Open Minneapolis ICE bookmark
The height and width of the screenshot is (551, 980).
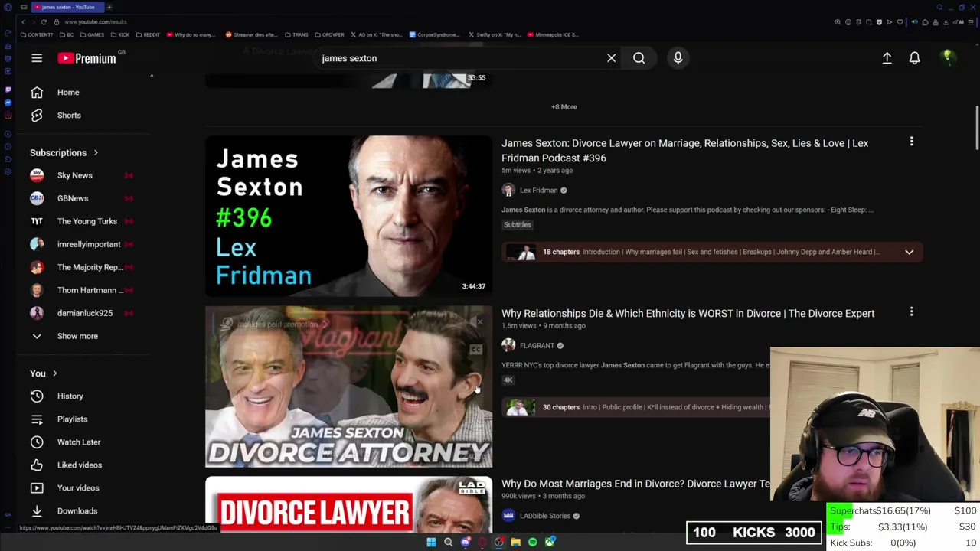click(x=552, y=34)
